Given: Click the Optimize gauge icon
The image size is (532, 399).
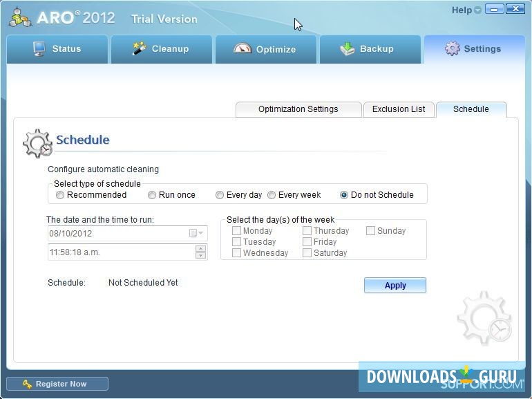Looking at the screenshot, I should pos(243,48).
